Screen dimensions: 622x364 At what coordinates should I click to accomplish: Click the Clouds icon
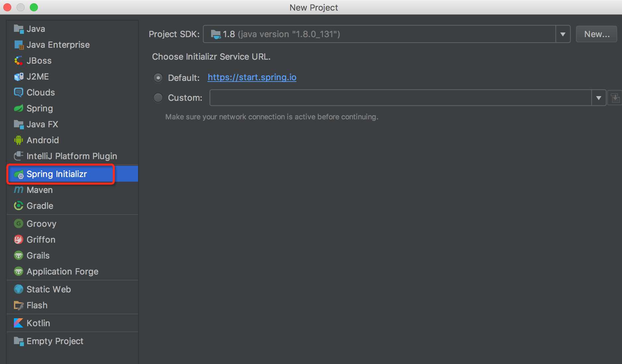(19, 92)
